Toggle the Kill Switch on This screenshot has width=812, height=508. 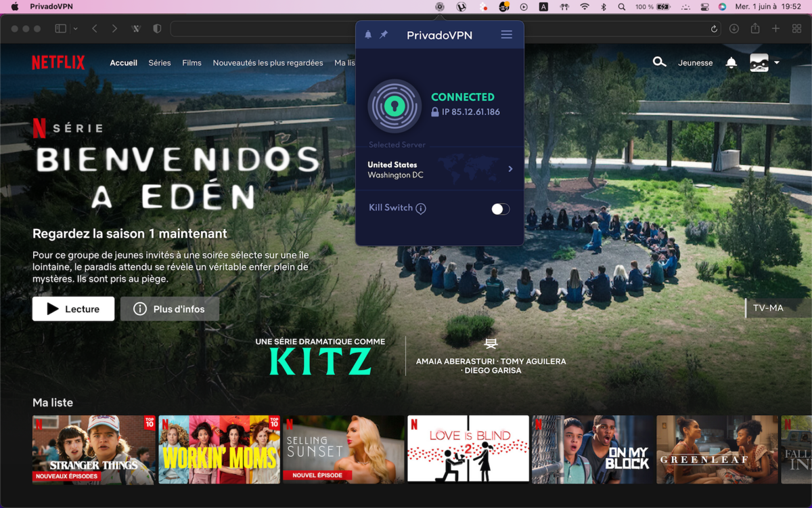[500, 209]
